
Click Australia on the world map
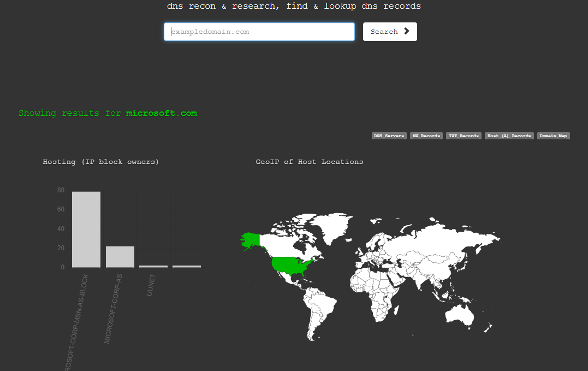tap(459, 314)
